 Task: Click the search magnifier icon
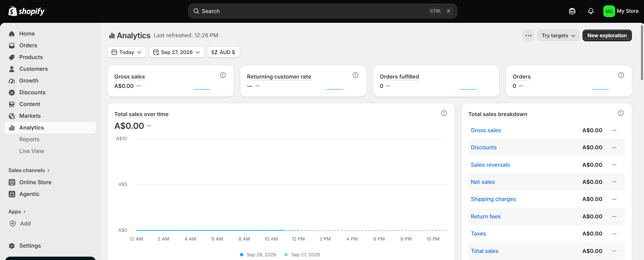click(196, 11)
